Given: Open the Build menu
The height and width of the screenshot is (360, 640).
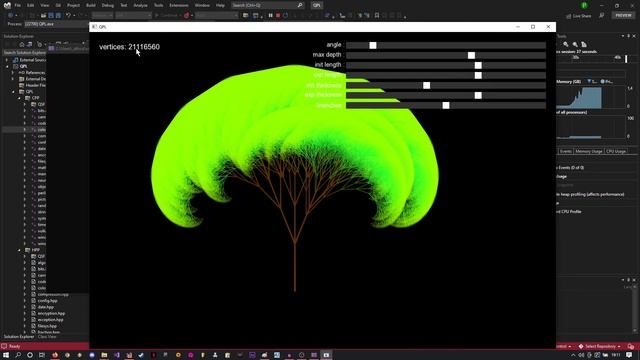Looking at the screenshot, I should pos(91,5).
